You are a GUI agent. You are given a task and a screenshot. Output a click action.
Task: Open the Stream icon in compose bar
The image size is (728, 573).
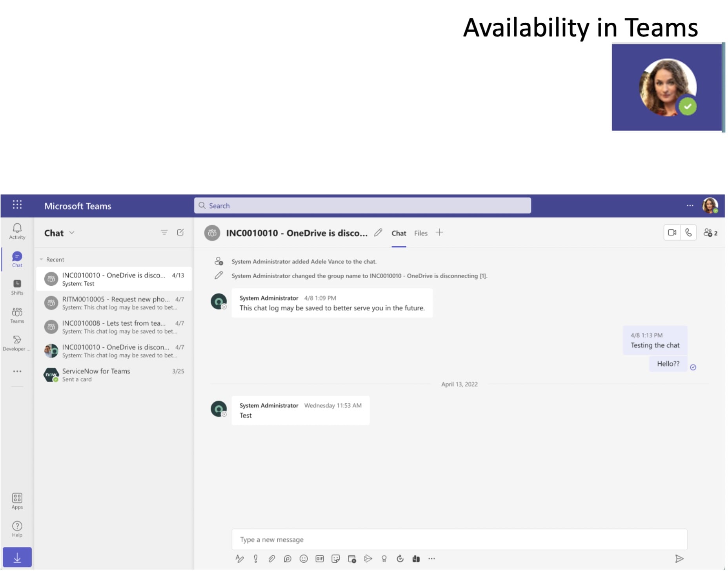(x=368, y=559)
